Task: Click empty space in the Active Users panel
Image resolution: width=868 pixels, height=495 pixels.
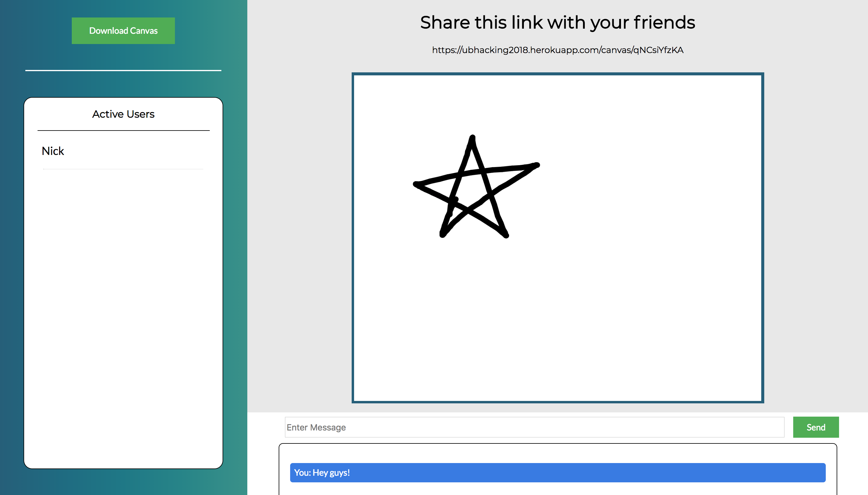Action: click(x=123, y=306)
